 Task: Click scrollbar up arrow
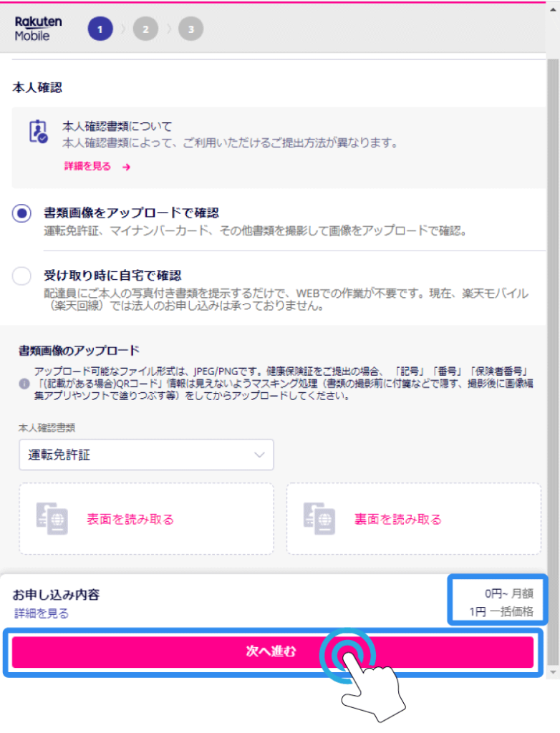point(553,9)
